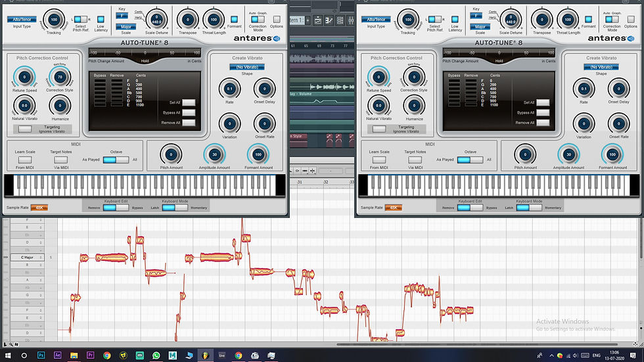
Task: Toggle Keyboard Edit Remove/Bypass in left Auto-Tune
Action: 116,208
